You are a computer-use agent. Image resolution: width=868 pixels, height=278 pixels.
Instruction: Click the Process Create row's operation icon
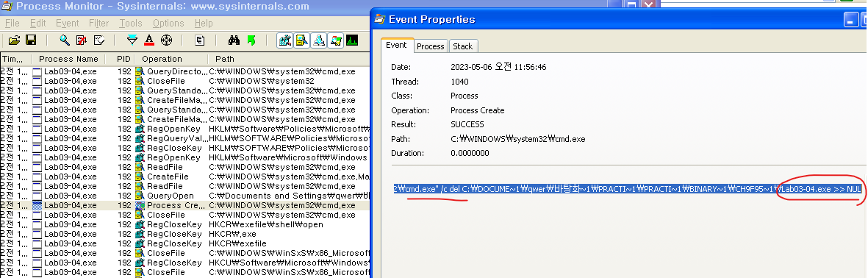(140, 205)
